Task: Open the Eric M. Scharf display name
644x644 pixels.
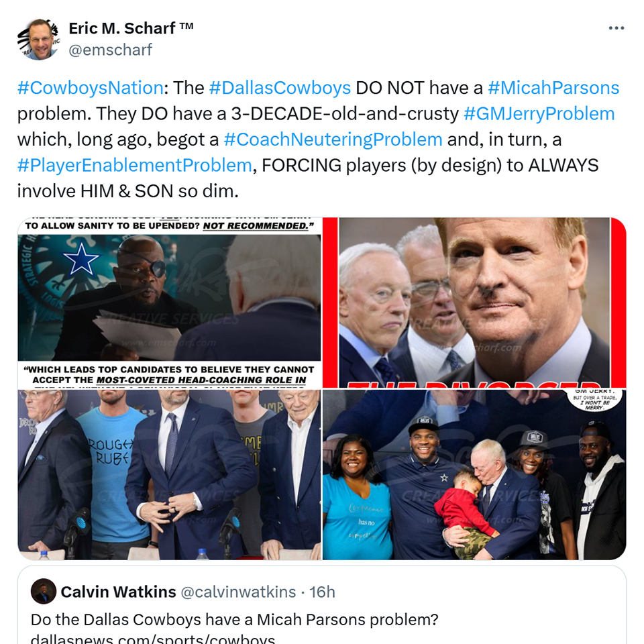Action: click(131, 28)
